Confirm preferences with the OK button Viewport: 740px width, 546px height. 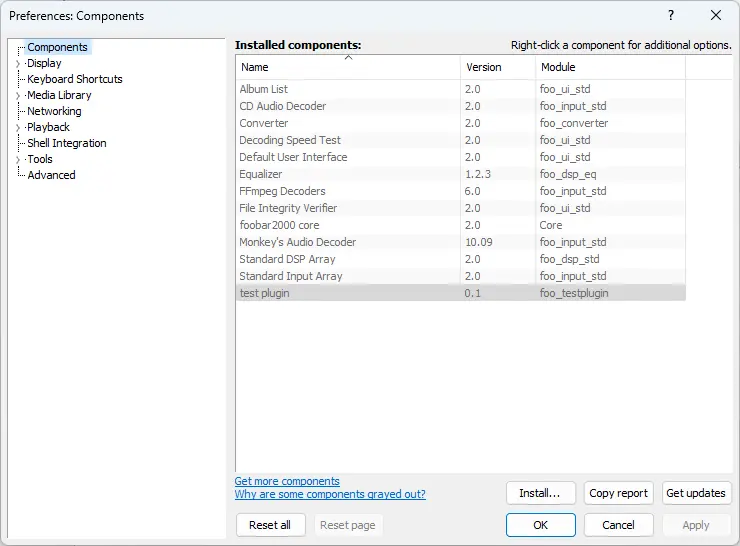[x=541, y=525]
